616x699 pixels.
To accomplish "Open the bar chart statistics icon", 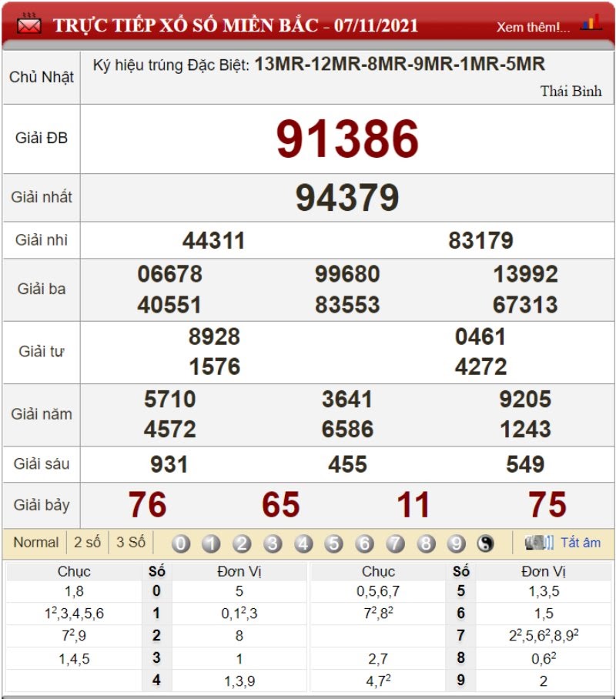I will [591, 22].
